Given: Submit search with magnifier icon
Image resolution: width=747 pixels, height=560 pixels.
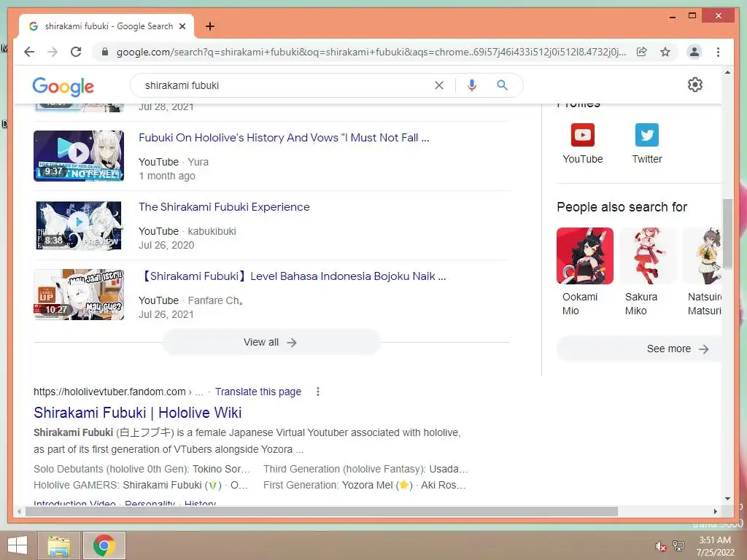Looking at the screenshot, I should [502, 85].
